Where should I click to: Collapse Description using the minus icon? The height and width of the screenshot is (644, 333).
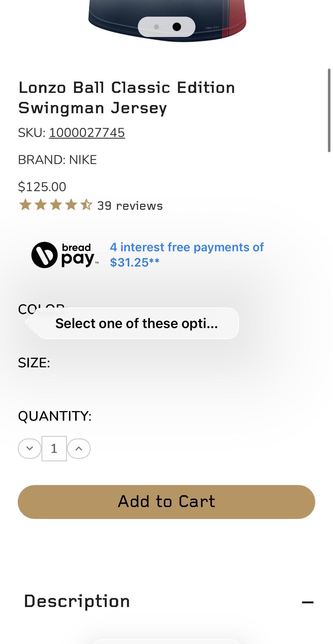(x=308, y=602)
